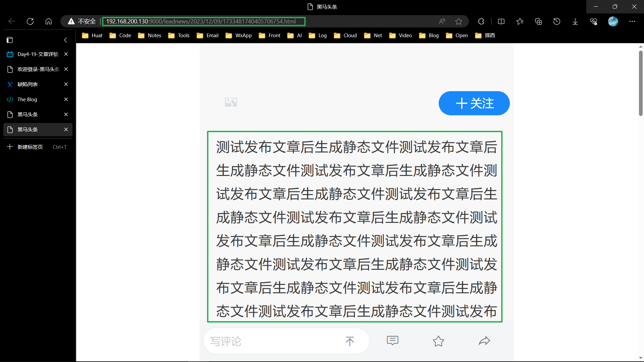
Task: Toggle split screen view icon
Action: coord(501,21)
